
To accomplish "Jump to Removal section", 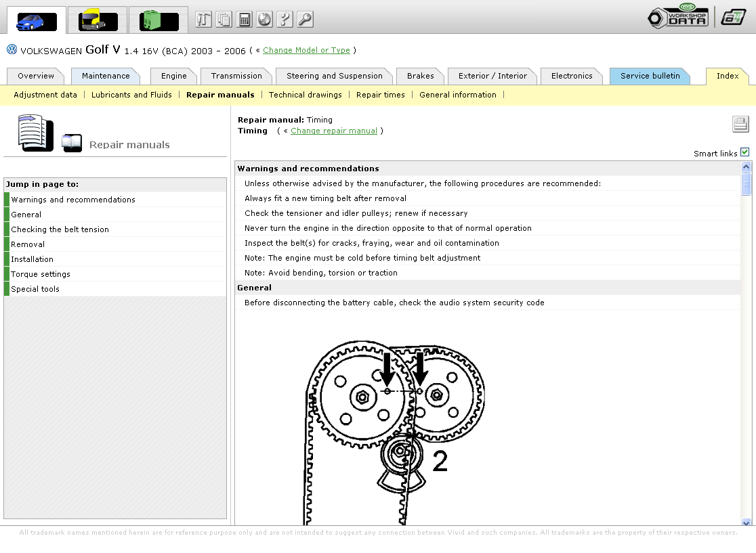I will coord(115,244).
